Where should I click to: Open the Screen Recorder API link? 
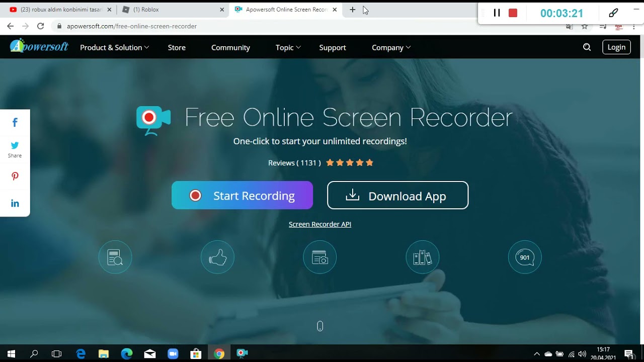pos(320,224)
